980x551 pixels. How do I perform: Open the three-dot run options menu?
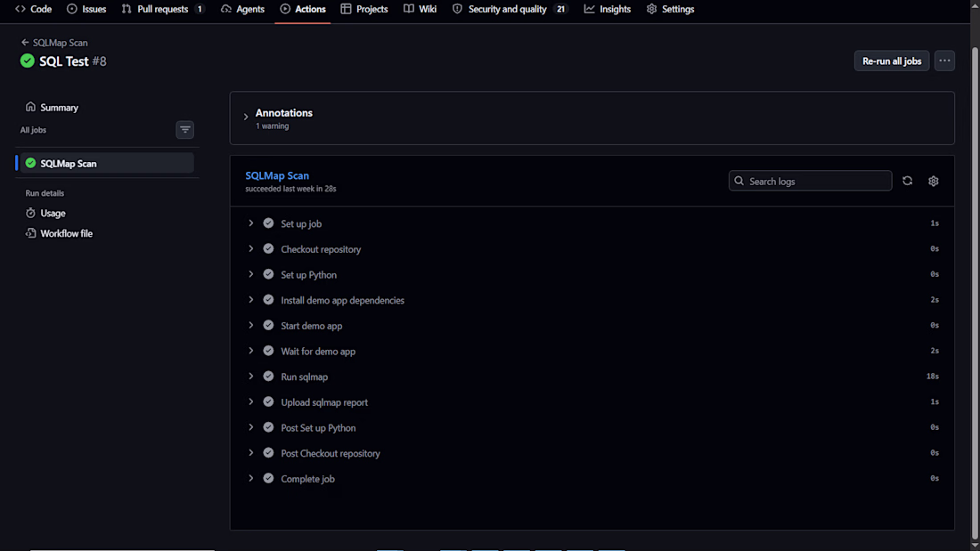click(x=944, y=61)
